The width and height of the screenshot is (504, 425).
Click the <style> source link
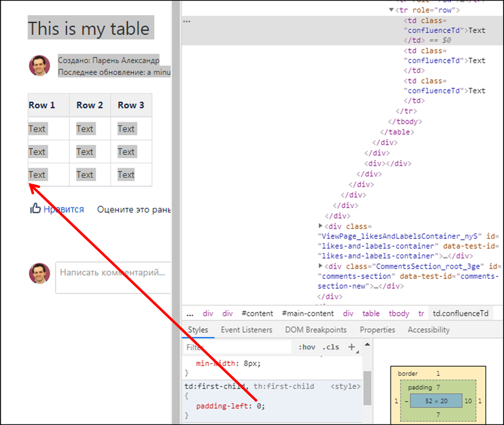click(346, 387)
